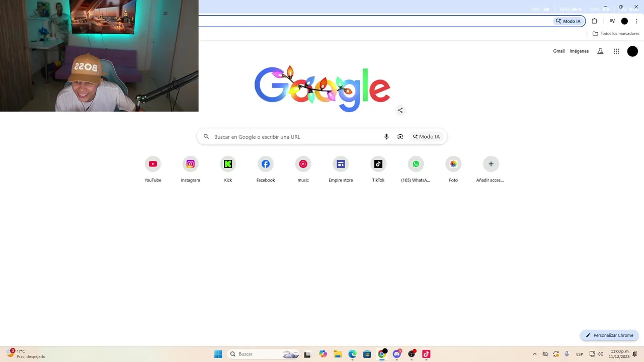Share the Google Doodle
Screen dimensions: 644x362
tap(400, 110)
